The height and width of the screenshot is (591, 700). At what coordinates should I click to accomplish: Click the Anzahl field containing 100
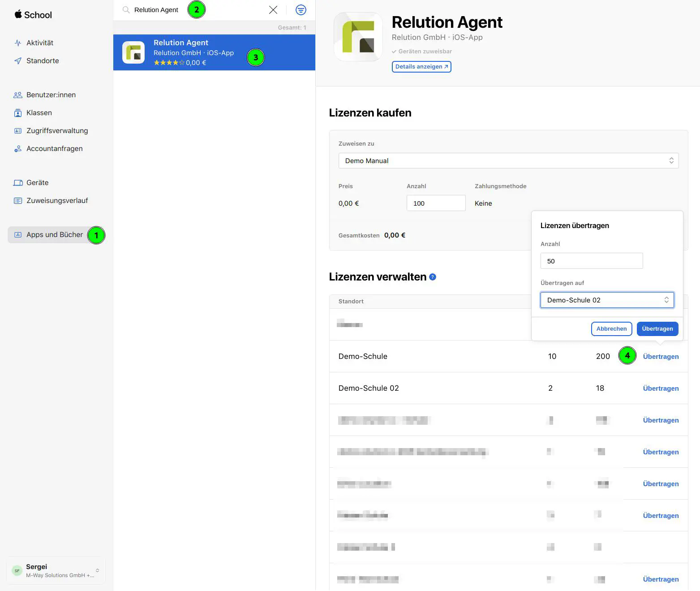click(436, 203)
